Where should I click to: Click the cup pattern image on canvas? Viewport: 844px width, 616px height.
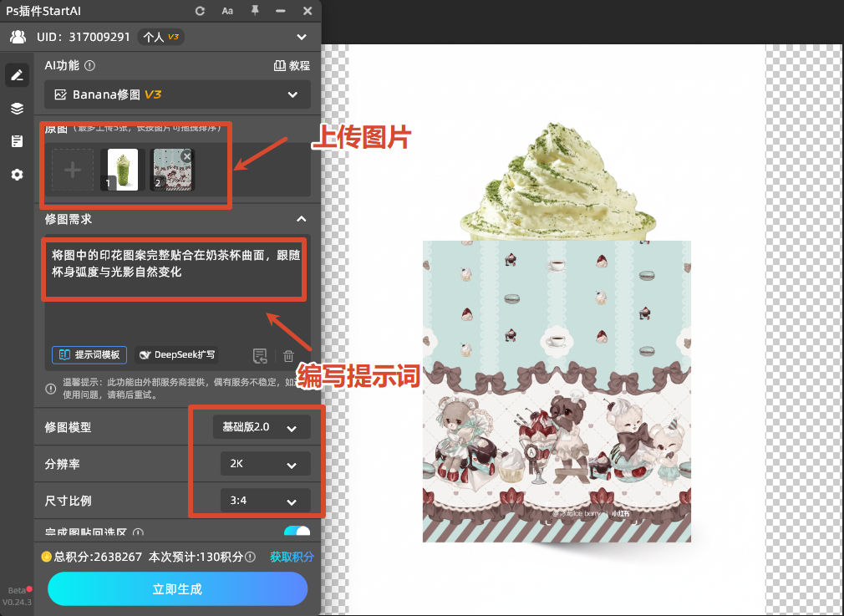[557, 391]
